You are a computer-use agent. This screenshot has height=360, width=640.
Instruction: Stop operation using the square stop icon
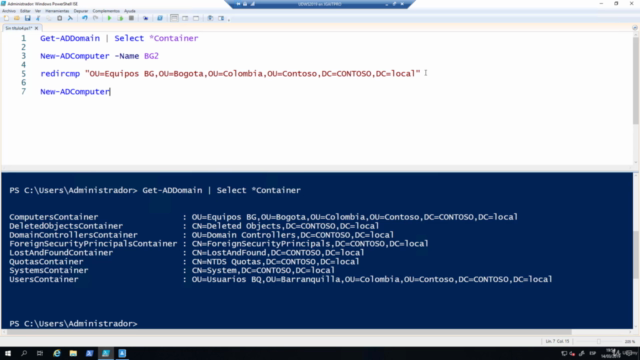131,18
